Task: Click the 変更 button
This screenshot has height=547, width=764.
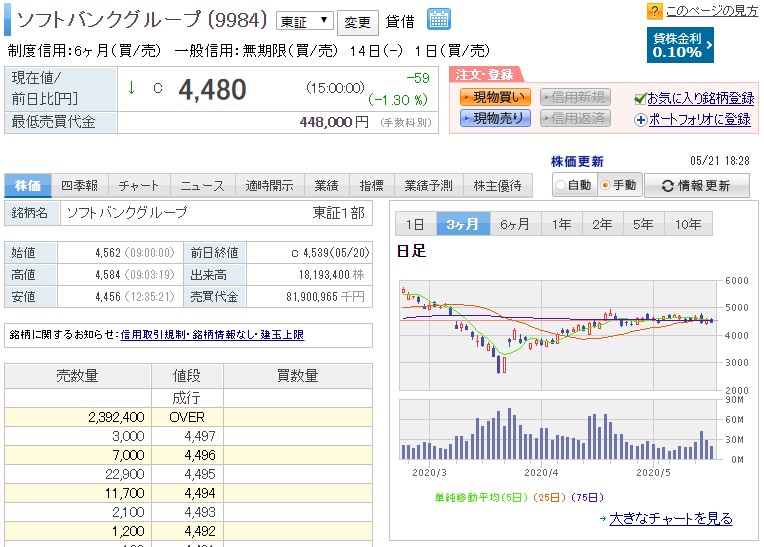Action: [358, 22]
